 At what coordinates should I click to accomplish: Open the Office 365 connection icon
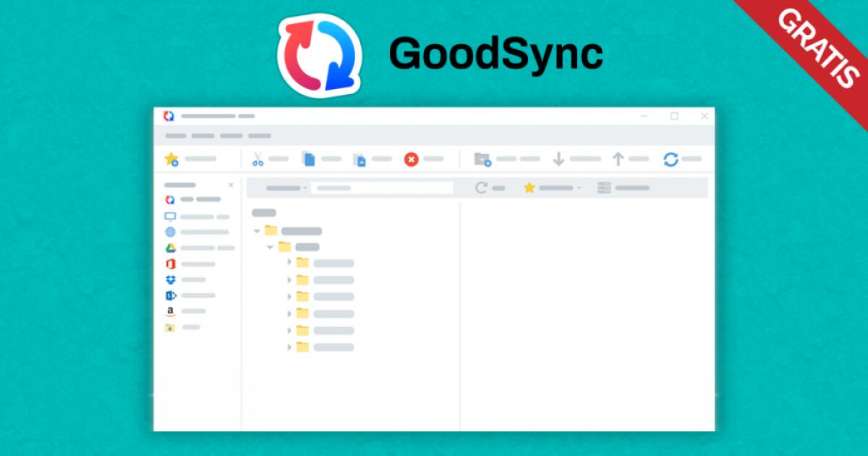169,263
